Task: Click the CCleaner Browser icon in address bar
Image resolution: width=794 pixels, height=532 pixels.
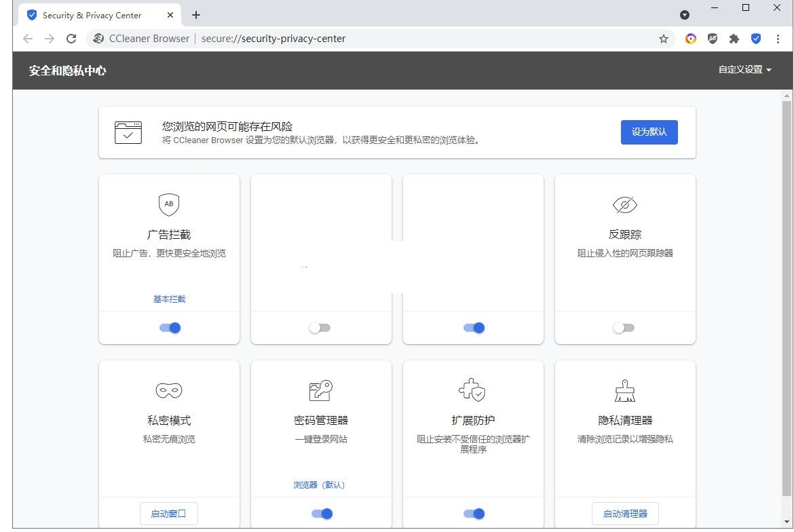Action: 98,39
